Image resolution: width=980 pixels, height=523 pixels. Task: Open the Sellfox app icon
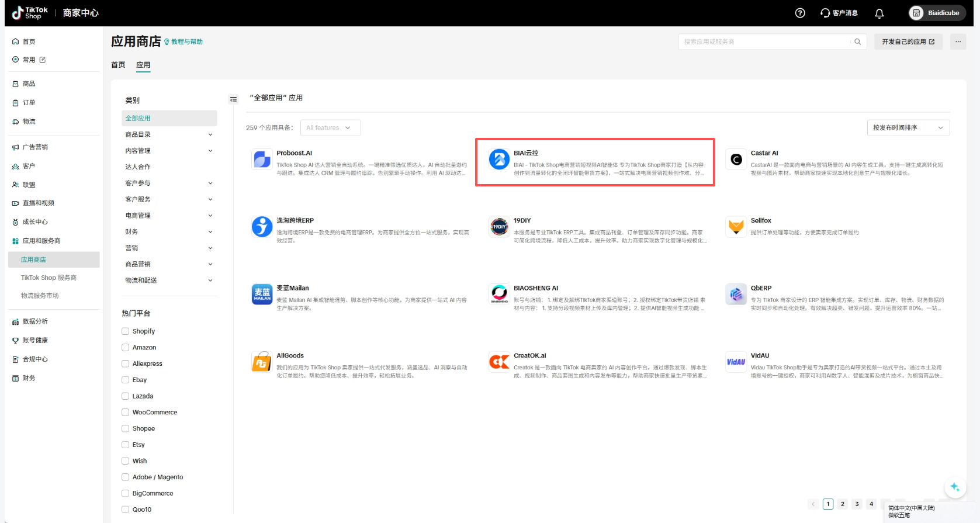[736, 227]
